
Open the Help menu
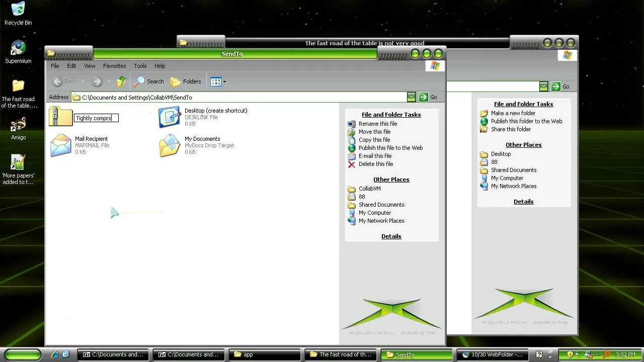point(159,66)
